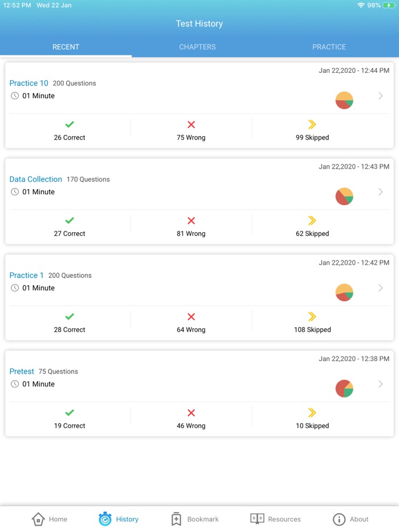
Task: Tap the History stopwatch icon in bottom bar
Action: [105, 519]
